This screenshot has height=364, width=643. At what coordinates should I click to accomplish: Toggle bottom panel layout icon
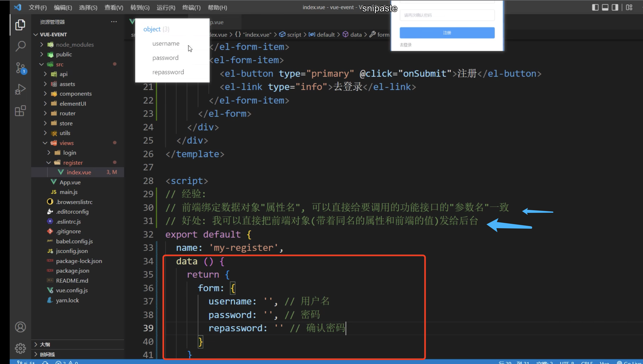coord(605,7)
